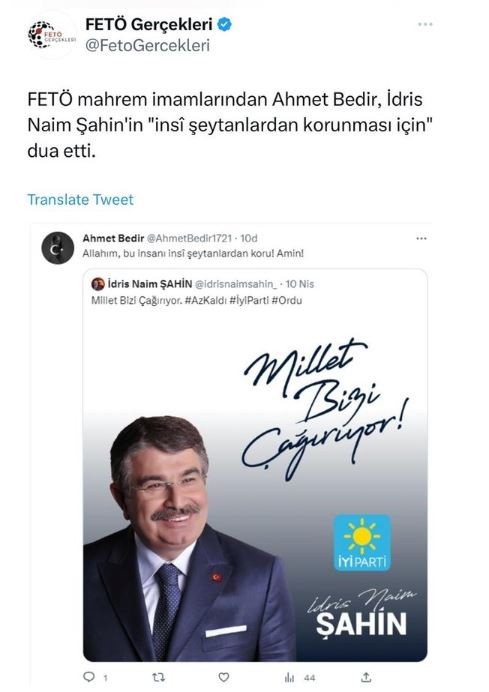Open the main tweet's three-dot menu
489x692 pixels.
(x=425, y=24)
